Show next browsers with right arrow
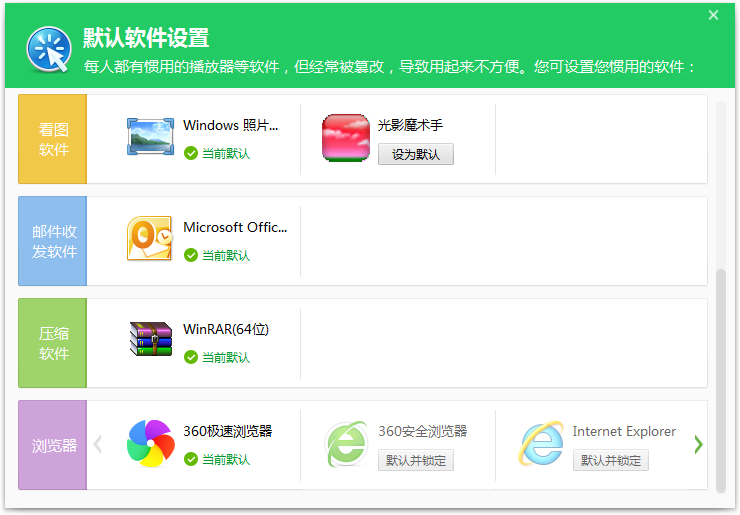The width and height of the screenshot is (740, 515). [x=698, y=444]
